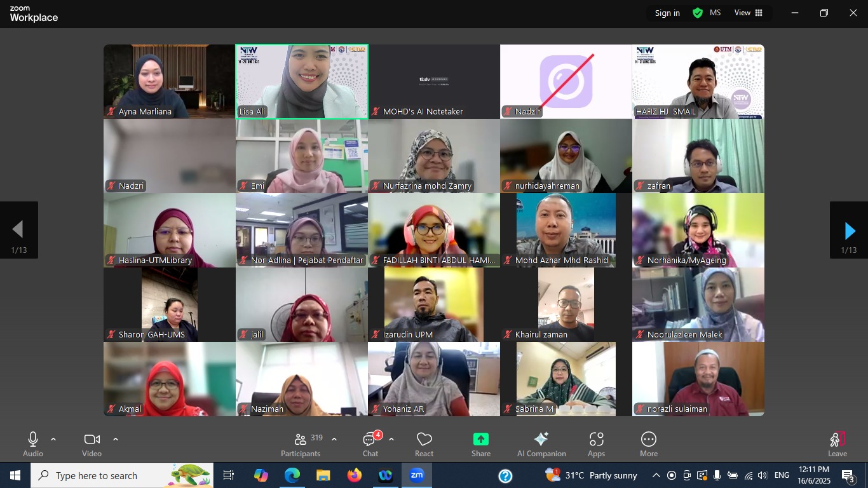Open the Participants panel
Viewport: 868px width, 488px height.
pyautogui.click(x=301, y=444)
